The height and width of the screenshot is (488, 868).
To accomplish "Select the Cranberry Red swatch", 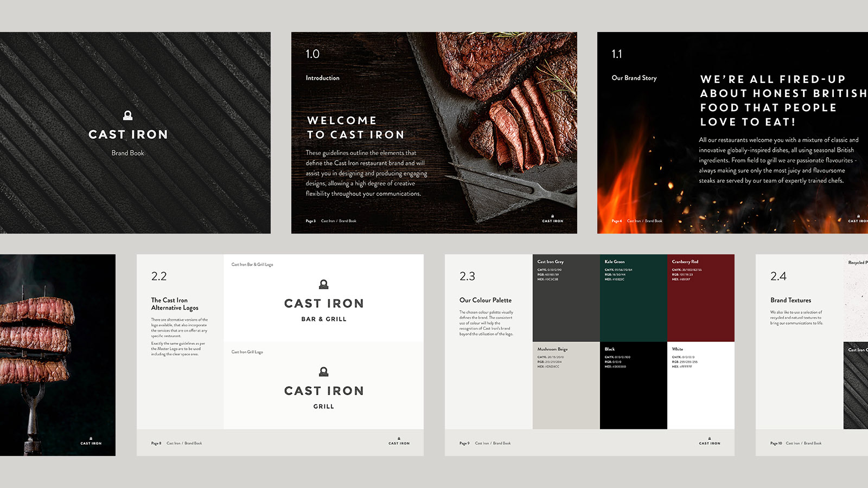I will (701, 298).
